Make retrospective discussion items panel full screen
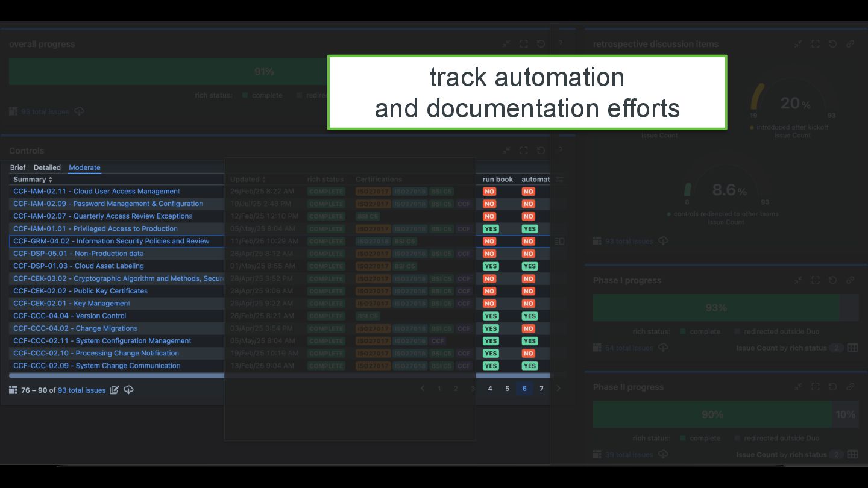The height and width of the screenshot is (488, 868). pos(816,44)
